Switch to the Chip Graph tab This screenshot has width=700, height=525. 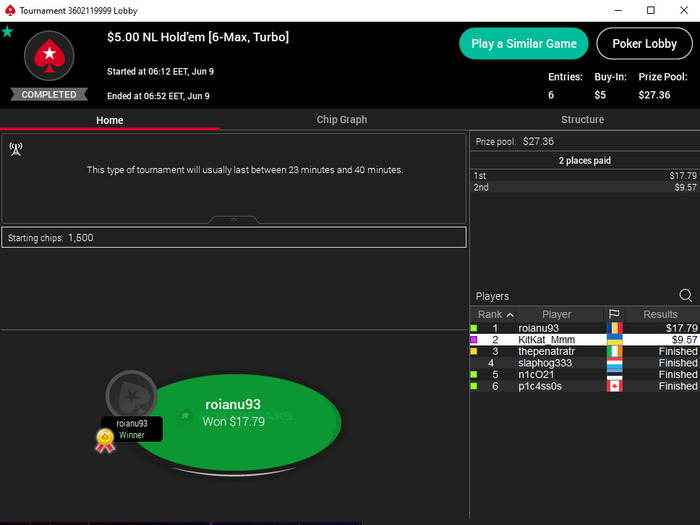(x=342, y=120)
